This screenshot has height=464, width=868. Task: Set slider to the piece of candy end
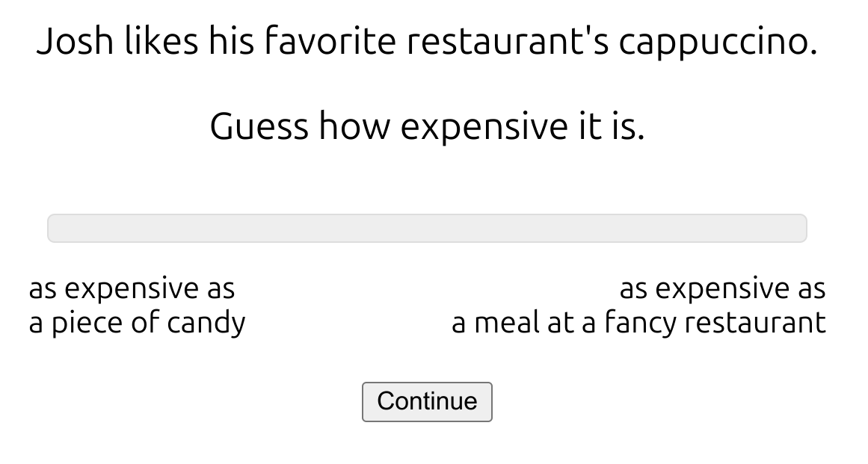(52, 228)
